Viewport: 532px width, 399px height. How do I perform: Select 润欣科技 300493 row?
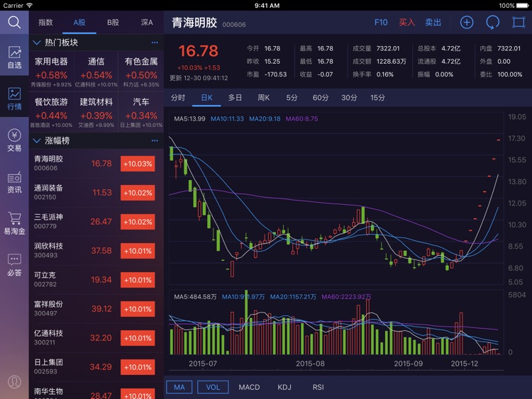[x=96, y=251]
